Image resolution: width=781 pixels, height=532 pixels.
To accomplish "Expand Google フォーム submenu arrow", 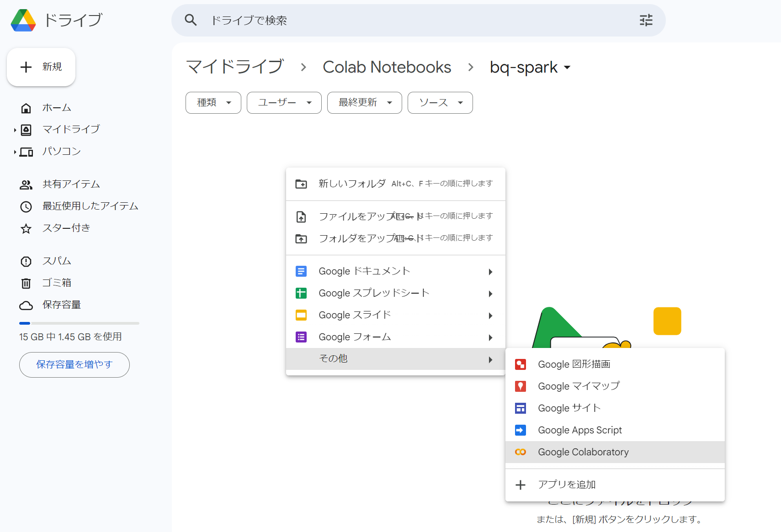I will tap(490, 338).
